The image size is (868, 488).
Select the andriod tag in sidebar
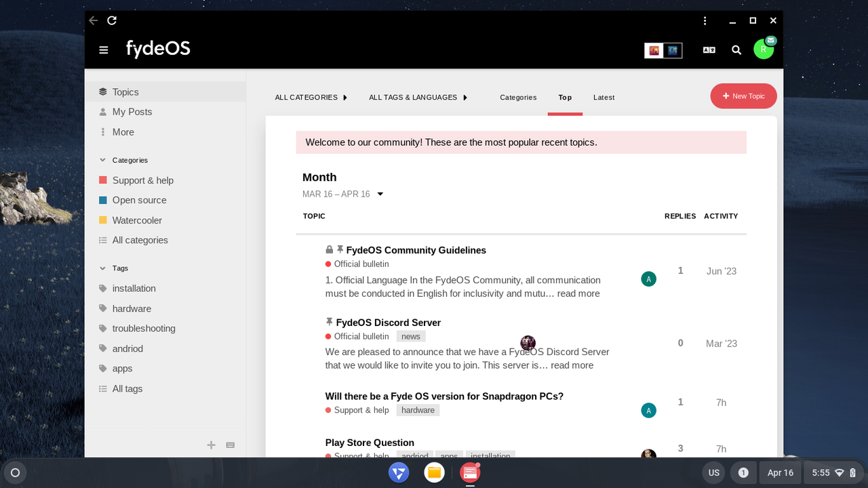(x=165, y=348)
